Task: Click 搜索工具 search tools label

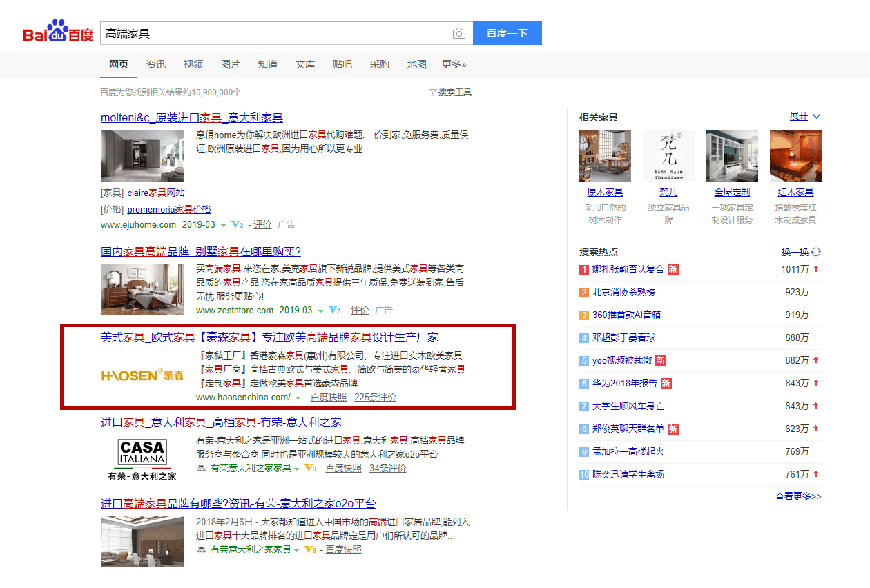Action: (455, 92)
